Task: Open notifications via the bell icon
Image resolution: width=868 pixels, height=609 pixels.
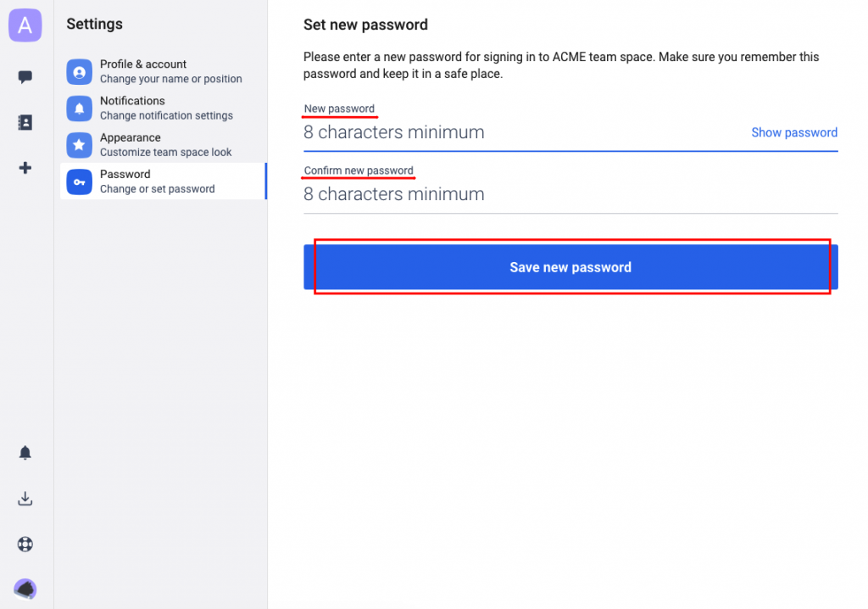Action: coord(25,452)
